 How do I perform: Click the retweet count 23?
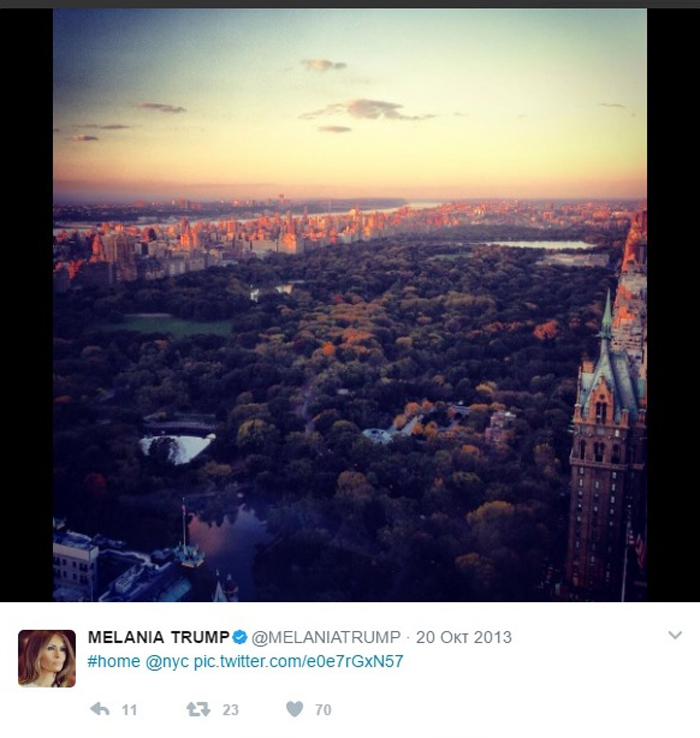point(230,710)
